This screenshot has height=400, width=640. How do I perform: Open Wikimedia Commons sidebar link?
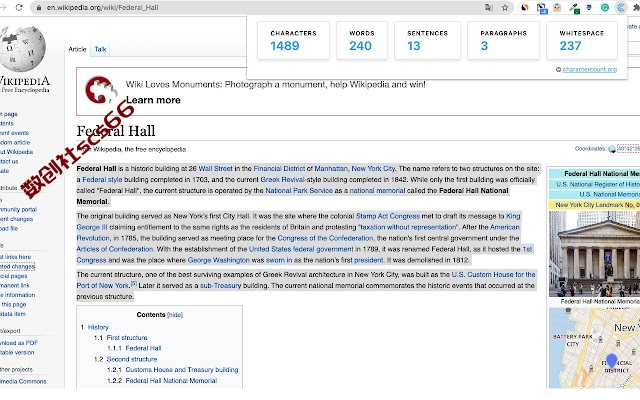23,381
